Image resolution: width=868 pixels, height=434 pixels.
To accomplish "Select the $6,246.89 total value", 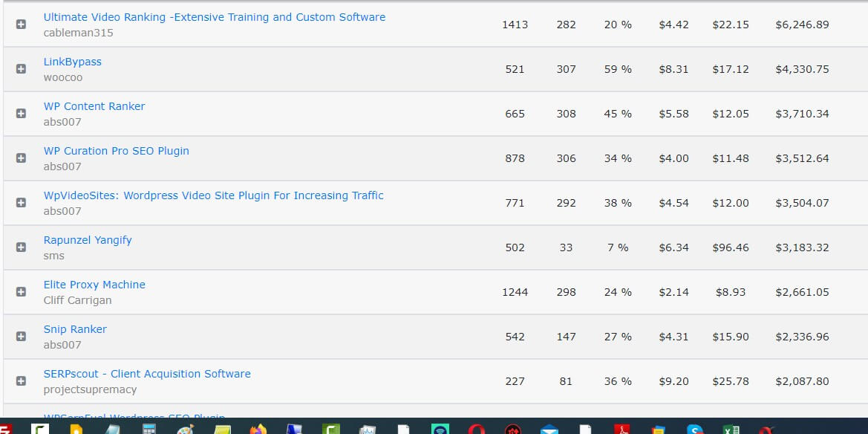I will pos(802,25).
